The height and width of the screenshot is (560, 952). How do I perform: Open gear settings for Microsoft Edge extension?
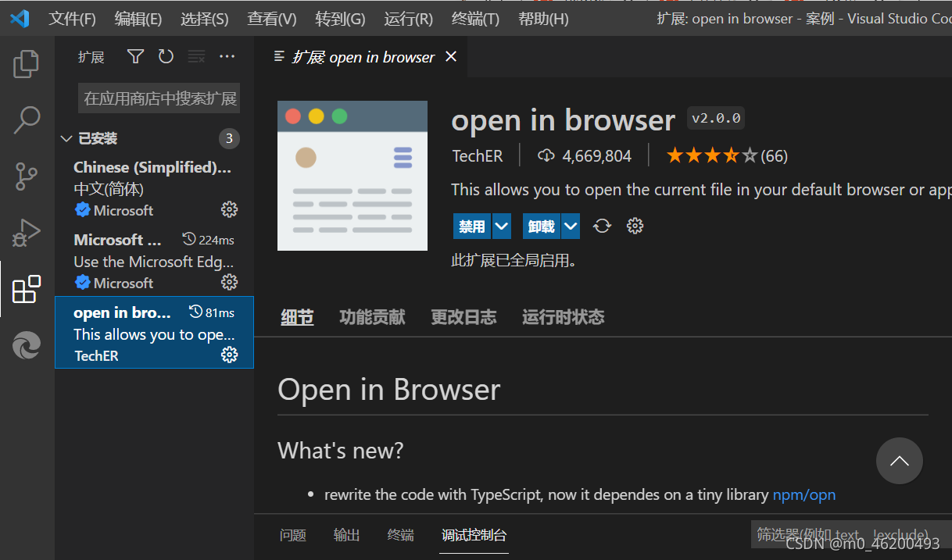click(229, 282)
